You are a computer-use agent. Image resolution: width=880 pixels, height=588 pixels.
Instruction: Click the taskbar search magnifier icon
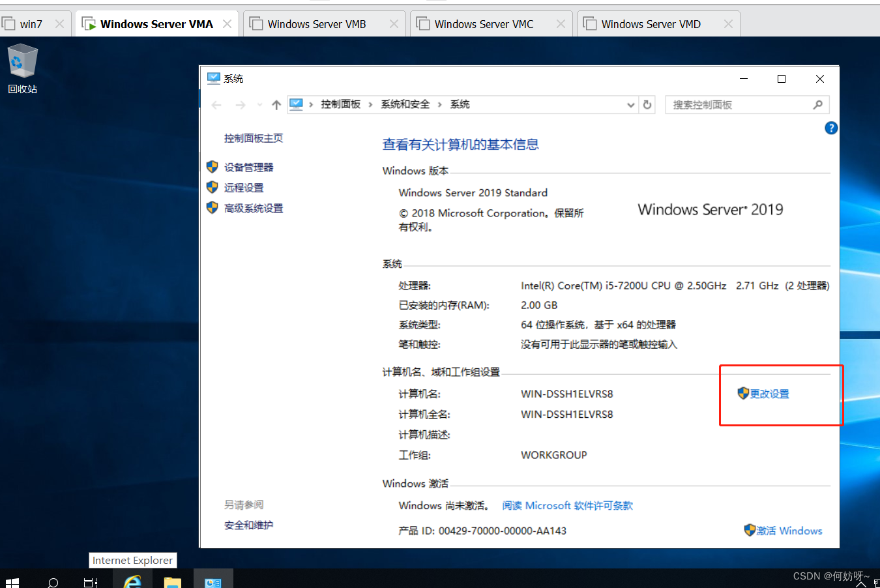[x=53, y=581]
